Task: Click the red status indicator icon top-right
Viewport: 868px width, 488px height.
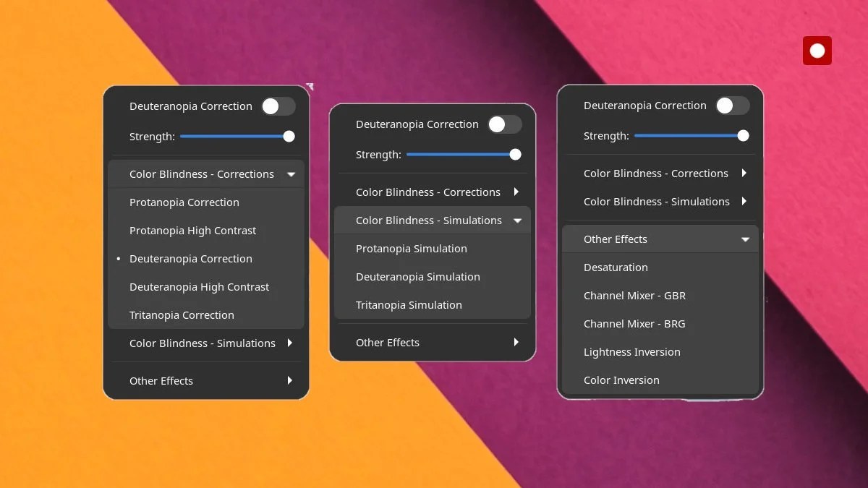Action: (817, 51)
